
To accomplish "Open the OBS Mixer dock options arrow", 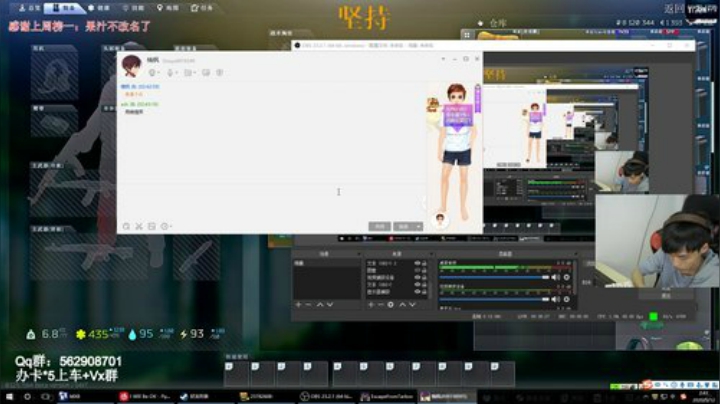I will (575, 254).
